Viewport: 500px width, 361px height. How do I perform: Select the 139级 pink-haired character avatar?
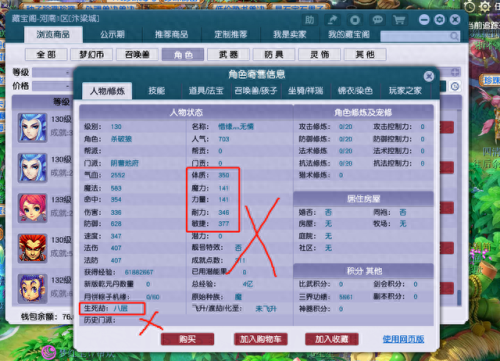pos(32,208)
